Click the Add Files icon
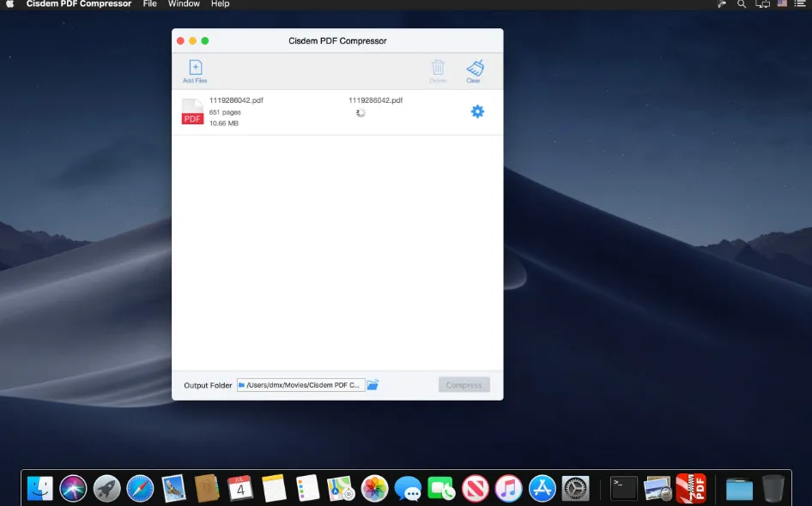This screenshot has width=812, height=506. point(195,71)
